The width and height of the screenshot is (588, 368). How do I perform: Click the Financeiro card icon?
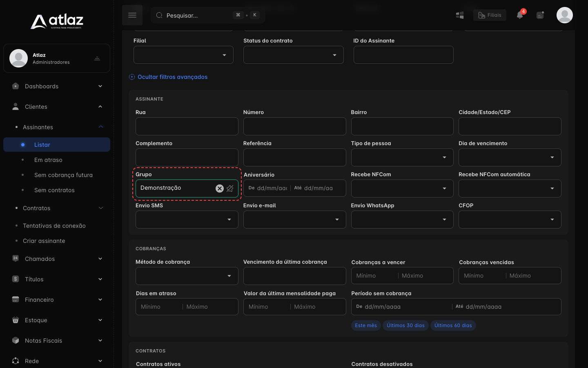tap(16, 299)
